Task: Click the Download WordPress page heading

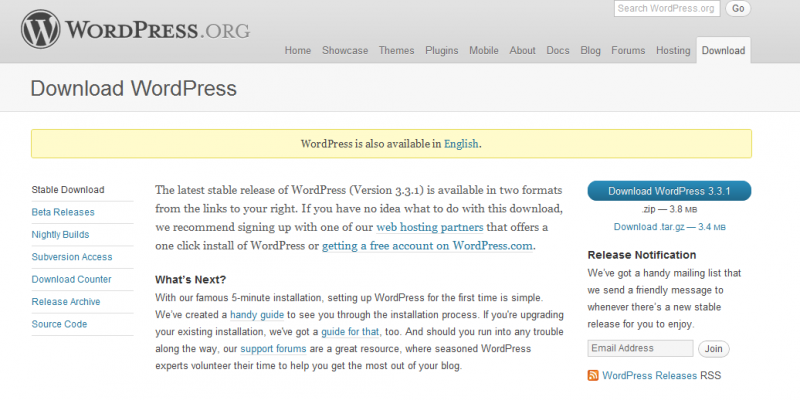Action: 134,88
